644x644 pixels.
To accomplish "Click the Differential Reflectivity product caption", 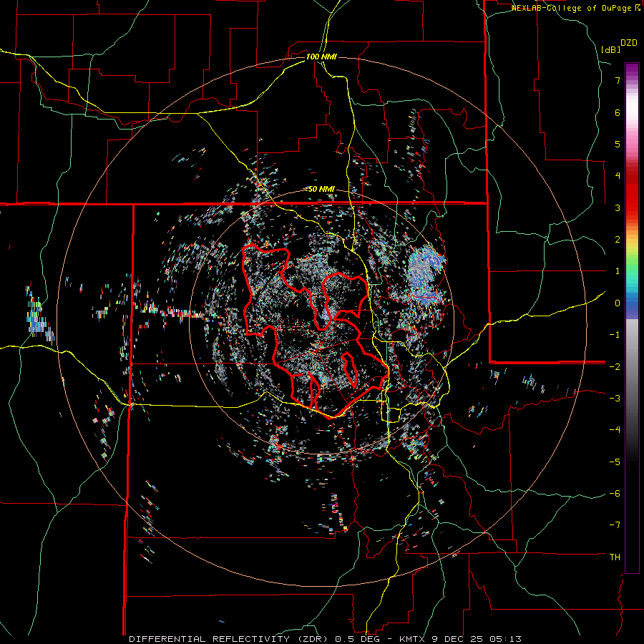I will (x=326, y=639).
